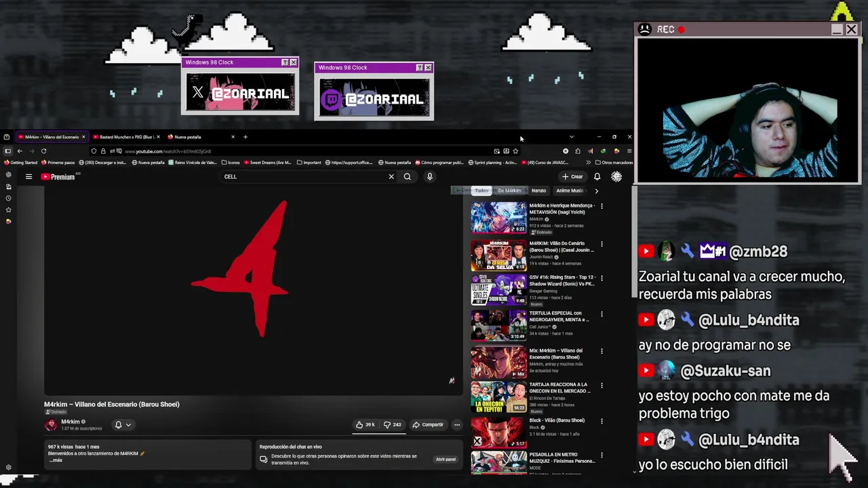
Task: Dislike the video showing 243
Action: click(x=392, y=425)
